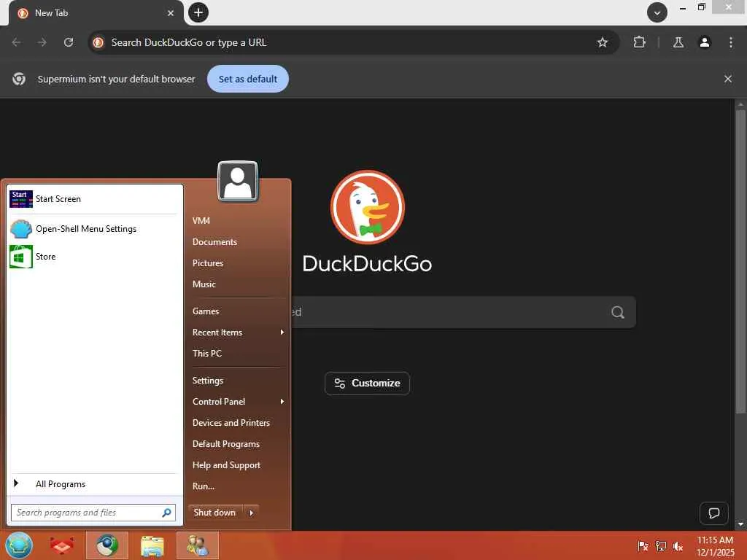Click the Open-Shell shell icon
This screenshot has height=560, width=747.
[21, 229]
